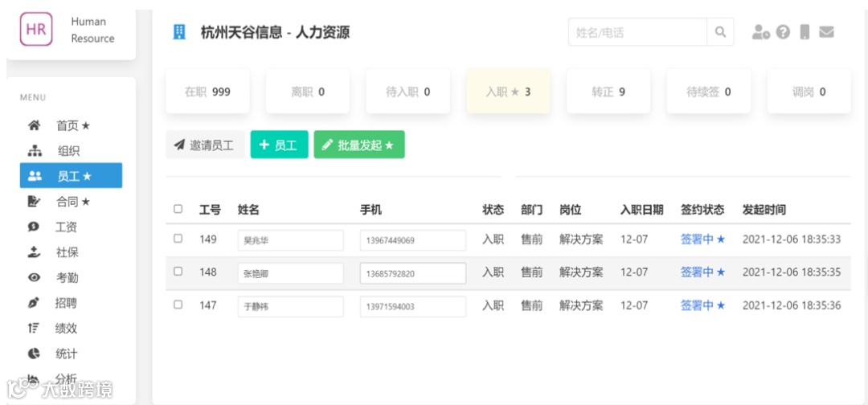The height and width of the screenshot is (405, 868).
Task: Open 签署中 link for employee 147
Action: coord(702,305)
